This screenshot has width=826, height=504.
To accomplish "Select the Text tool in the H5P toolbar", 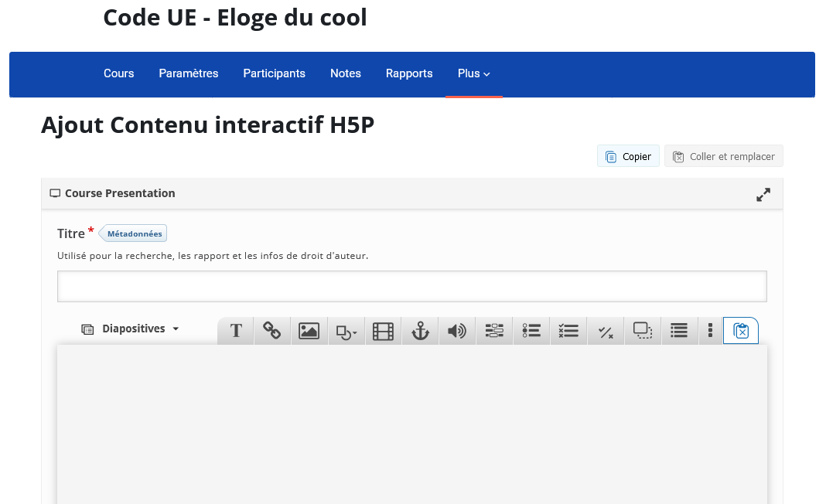I will click(235, 331).
